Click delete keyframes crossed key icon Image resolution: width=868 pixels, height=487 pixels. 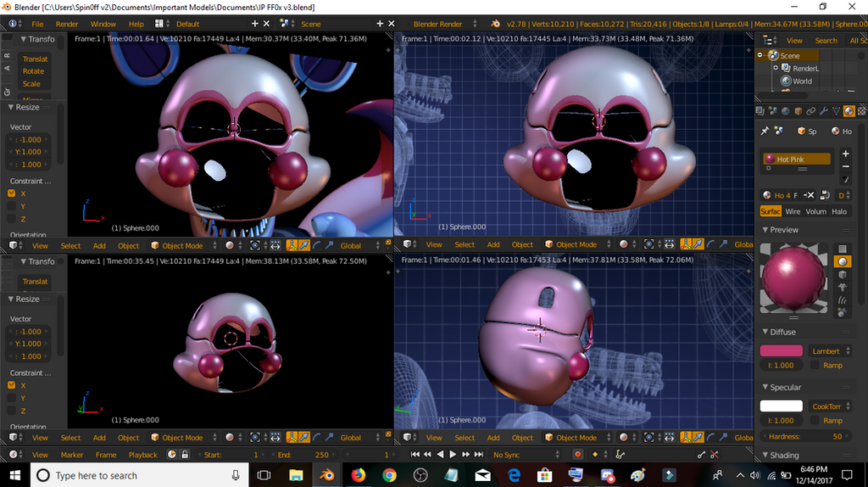715,454
